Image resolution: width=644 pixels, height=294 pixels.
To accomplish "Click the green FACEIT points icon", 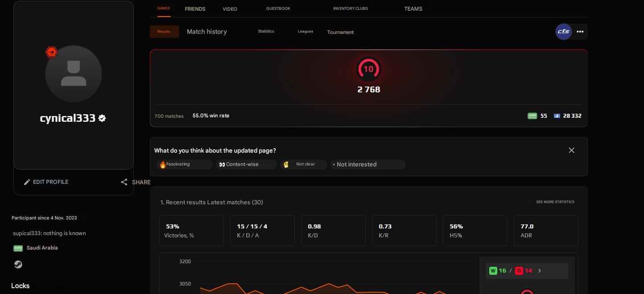I will pyautogui.click(x=532, y=116).
